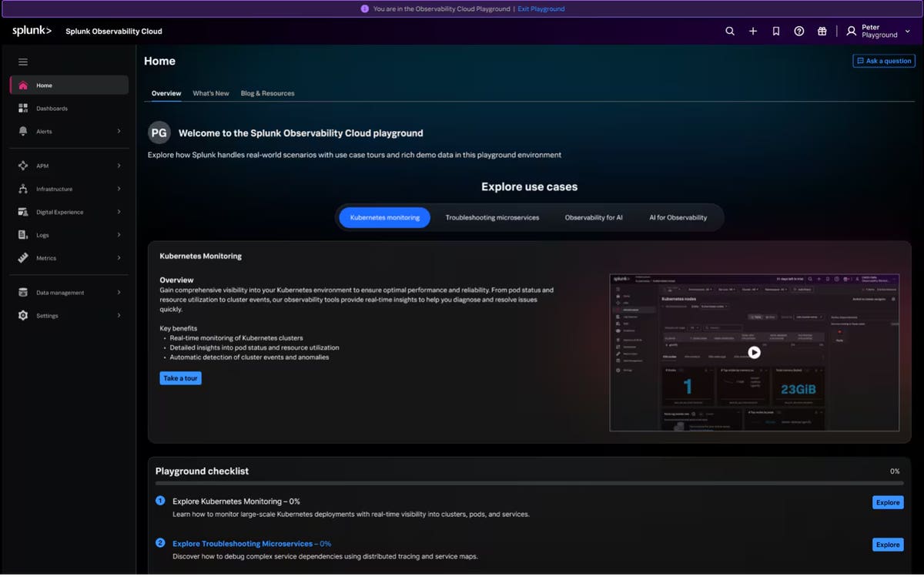Viewport: 924px width, 577px height.
Task: Click the Kubernetes video thumbnail preview
Action: coord(755,352)
